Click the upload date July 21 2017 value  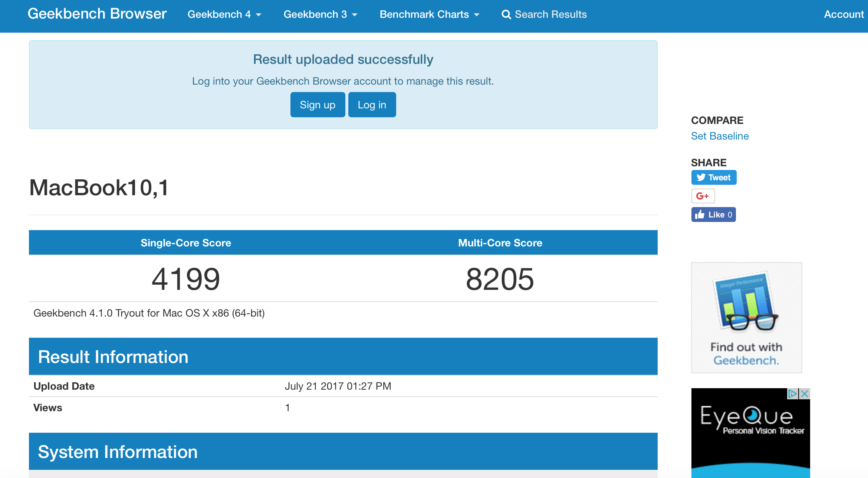click(338, 386)
